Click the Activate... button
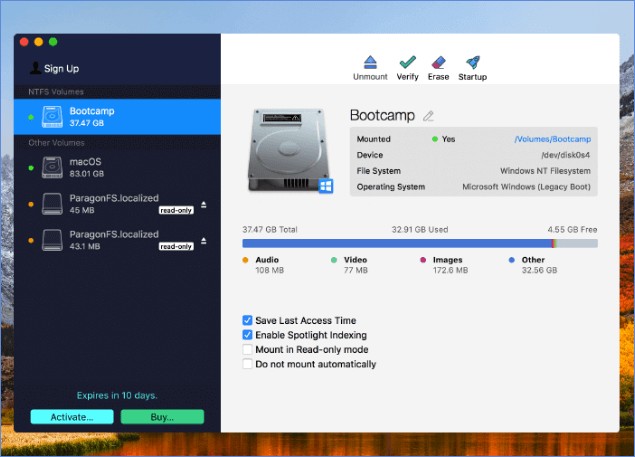 click(72, 417)
